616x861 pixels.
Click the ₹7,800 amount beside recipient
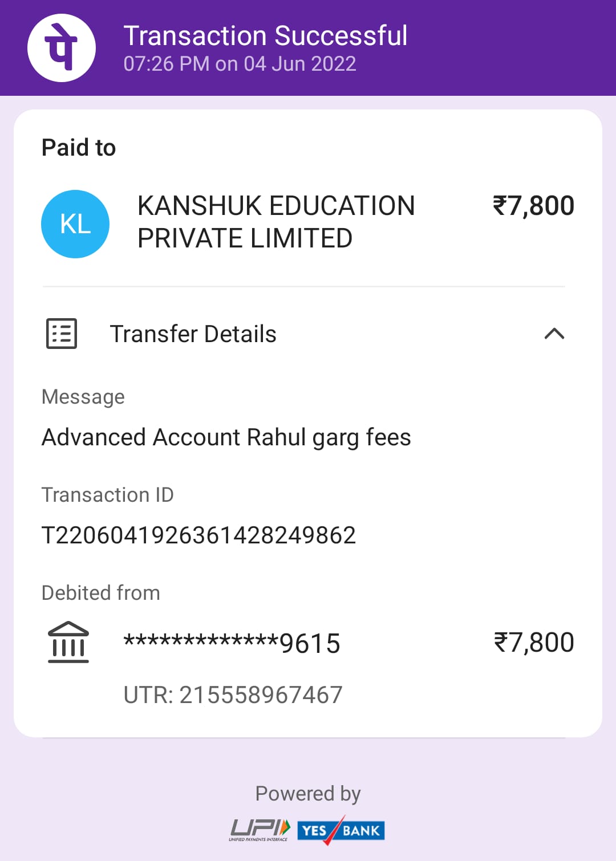point(533,206)
